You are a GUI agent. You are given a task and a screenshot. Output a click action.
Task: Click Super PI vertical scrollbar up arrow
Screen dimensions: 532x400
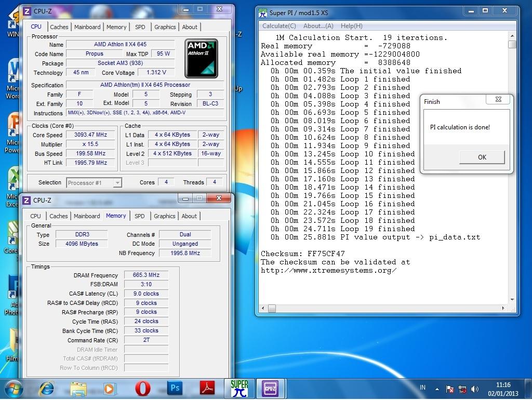(512, 36)
